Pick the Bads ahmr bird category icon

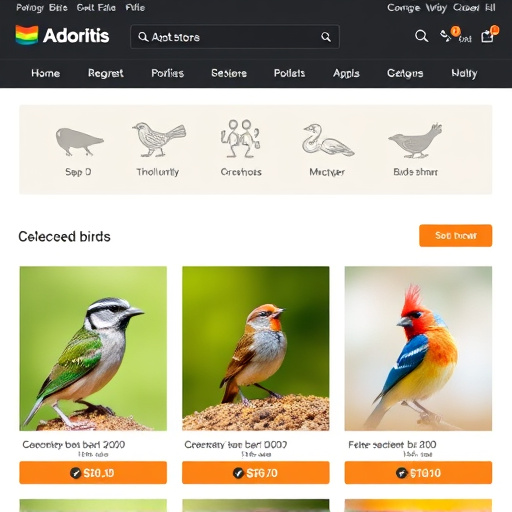[415, 141]
